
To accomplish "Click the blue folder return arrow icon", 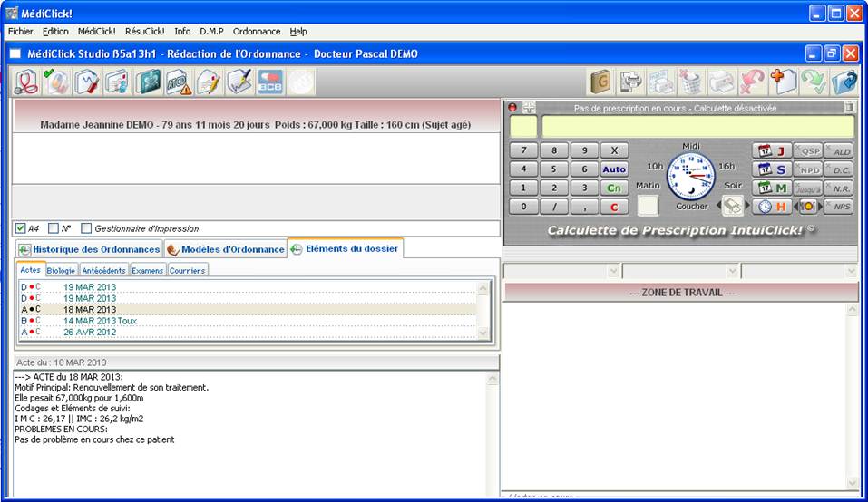I will coord(844,82).
